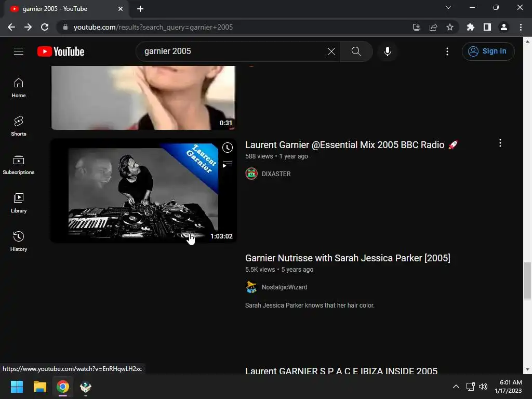Open Subscriptions in sidebar

(x=19, y=165)
